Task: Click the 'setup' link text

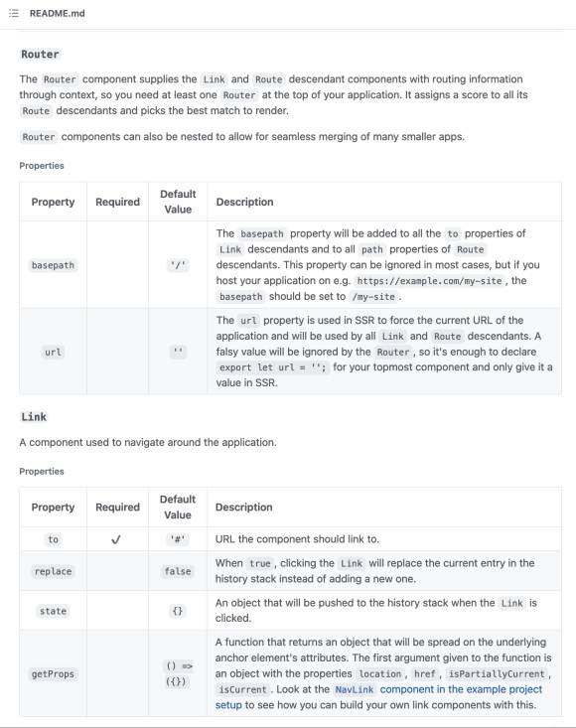Action: click(228, 705)
